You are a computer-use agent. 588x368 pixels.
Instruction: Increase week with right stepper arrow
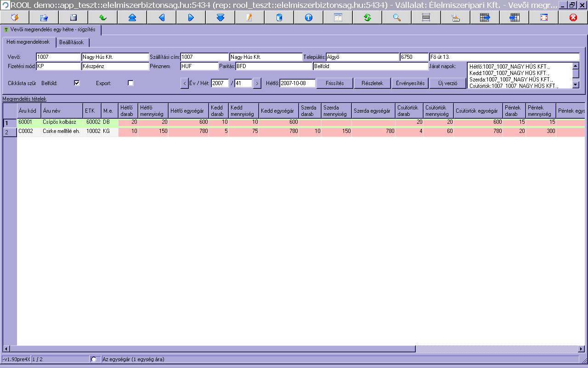click(x=257, y=83)
